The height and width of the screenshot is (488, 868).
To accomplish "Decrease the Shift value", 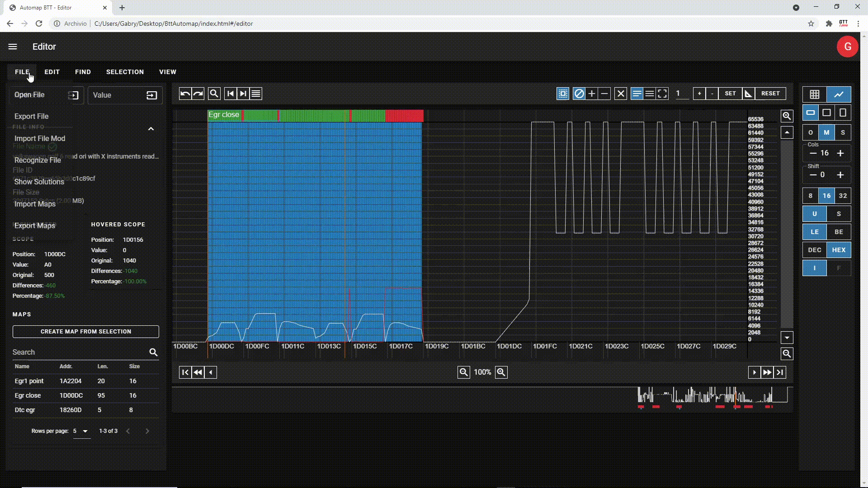I will click(813, 175).
